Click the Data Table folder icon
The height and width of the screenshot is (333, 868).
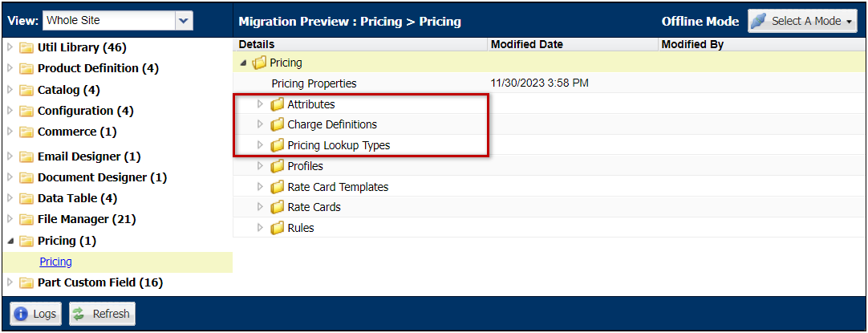[26, 198]
